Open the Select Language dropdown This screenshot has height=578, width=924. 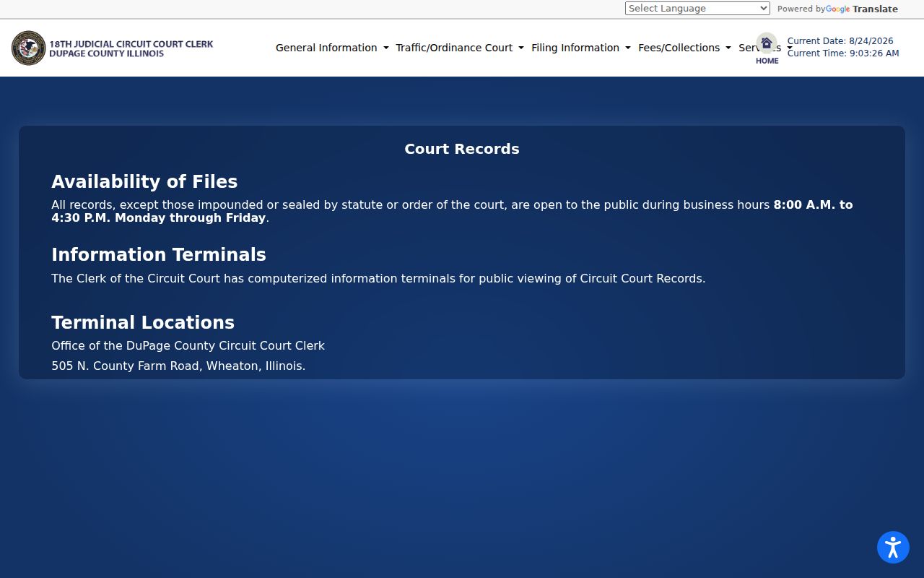pos(697,9)
